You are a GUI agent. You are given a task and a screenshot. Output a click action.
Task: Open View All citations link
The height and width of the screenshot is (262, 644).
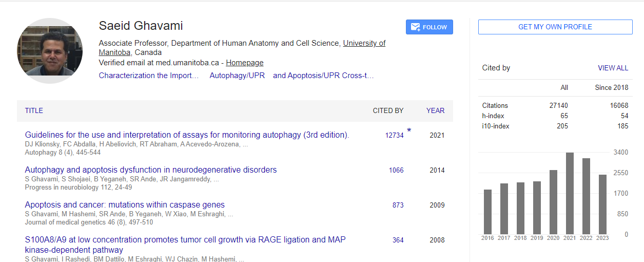point(612,68)
